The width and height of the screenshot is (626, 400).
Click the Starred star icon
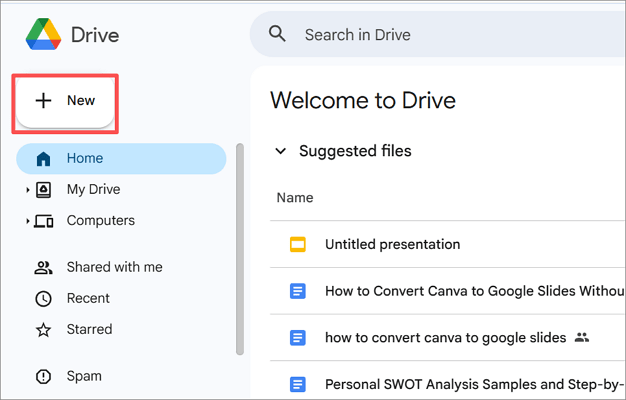tap(43, 330)
